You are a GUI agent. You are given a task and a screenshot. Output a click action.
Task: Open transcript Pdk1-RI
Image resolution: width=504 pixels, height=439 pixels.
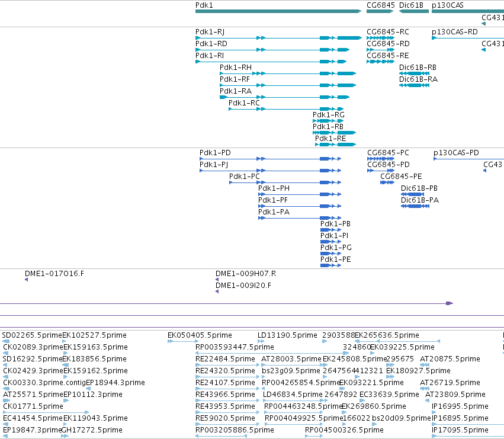coord(210,56)
